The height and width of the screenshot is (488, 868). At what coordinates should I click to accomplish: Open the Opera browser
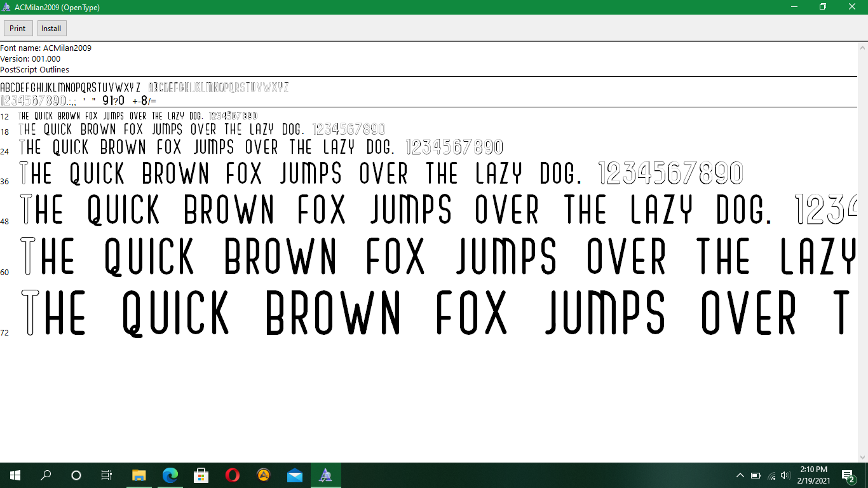(x=231, y=475)
